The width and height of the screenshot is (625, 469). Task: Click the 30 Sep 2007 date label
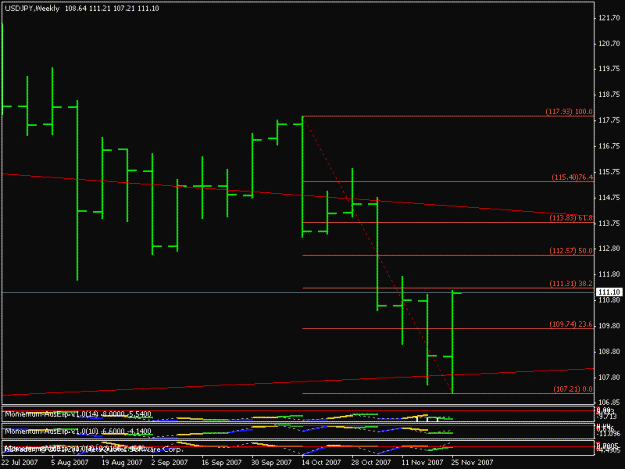pos(271,462)
